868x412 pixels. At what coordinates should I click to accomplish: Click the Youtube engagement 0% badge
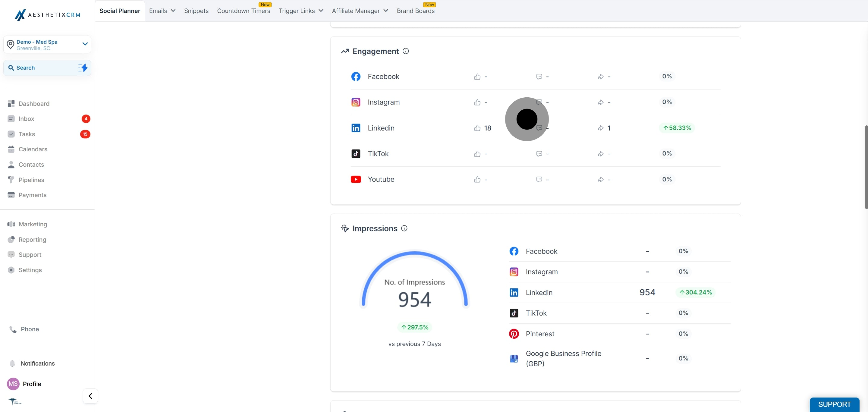(x=667, y=179)
